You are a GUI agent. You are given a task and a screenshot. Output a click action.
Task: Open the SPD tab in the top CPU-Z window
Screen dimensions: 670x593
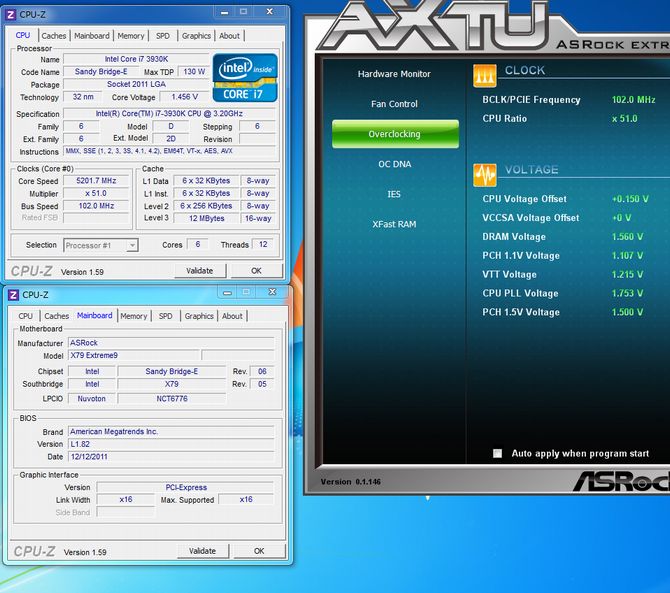pos(162,36)
